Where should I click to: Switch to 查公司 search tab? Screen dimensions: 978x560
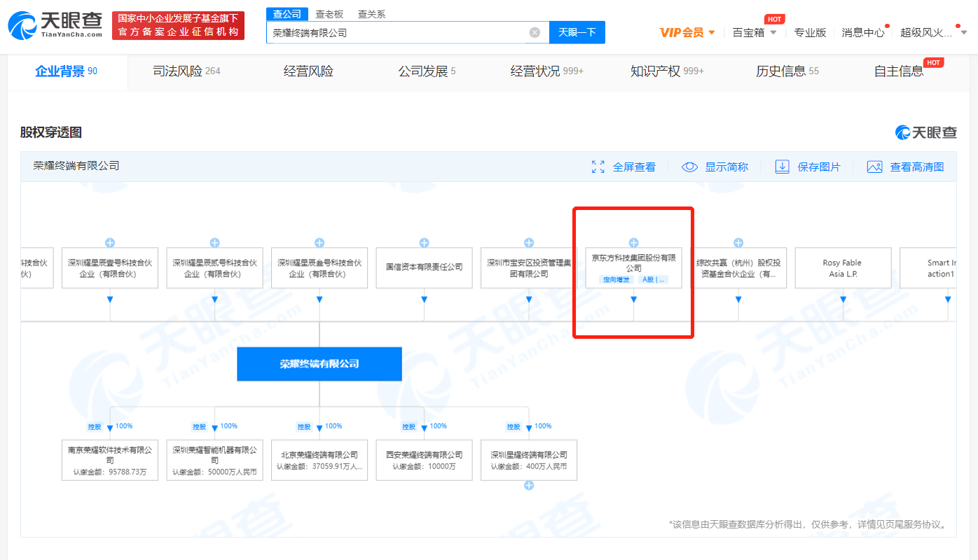click(287, 14)
